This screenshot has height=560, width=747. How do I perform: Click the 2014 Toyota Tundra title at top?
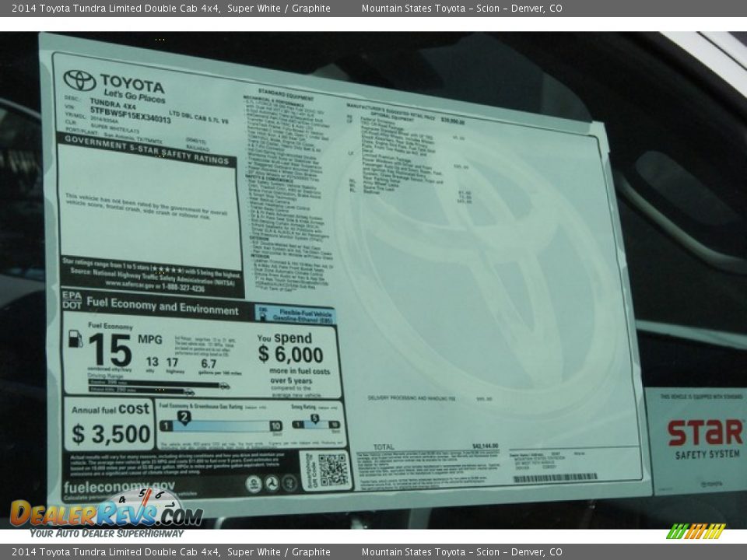(170, 9)
